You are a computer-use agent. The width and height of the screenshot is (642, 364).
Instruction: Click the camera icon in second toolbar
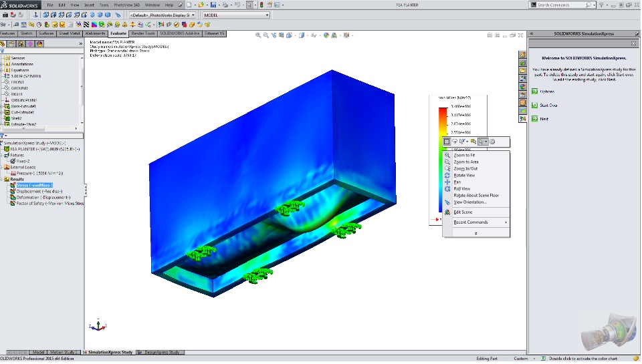click(5, 15)
